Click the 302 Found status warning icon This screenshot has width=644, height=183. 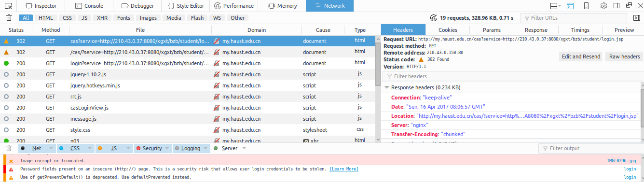pyautogui.click(x=421, y=59)
